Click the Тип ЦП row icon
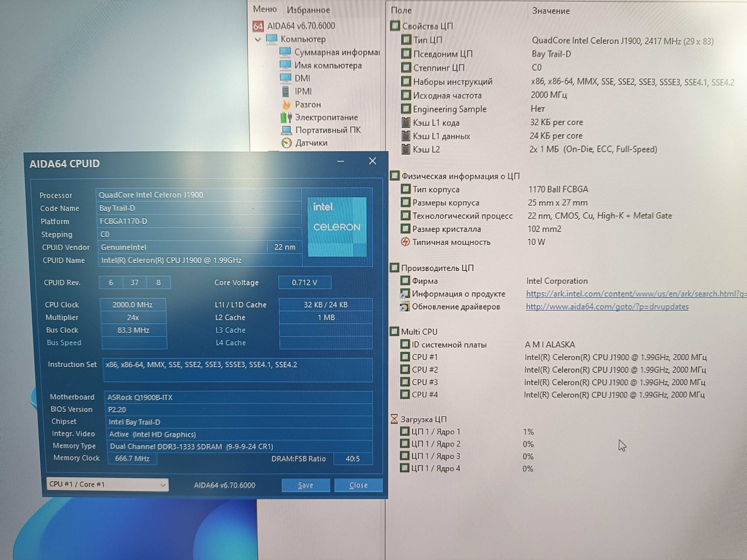The height and width of the screenshot is (560, 747). 406,40
